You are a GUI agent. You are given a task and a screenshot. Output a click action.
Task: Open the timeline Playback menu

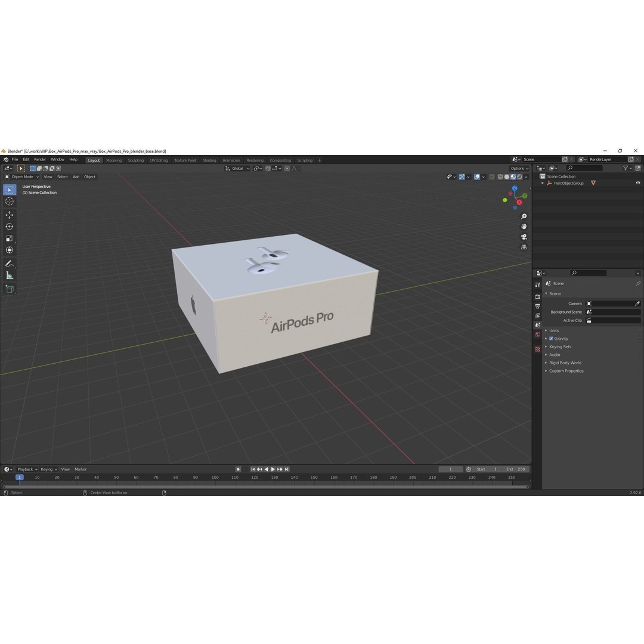tap(27, 469)
